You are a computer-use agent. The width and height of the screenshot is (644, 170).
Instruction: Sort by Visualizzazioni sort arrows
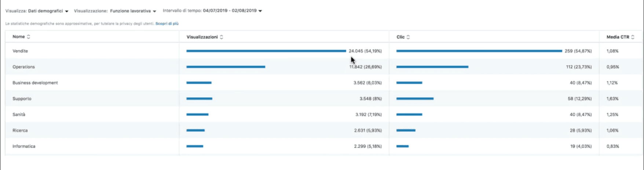pyautogui.click(x=222, y=37)
